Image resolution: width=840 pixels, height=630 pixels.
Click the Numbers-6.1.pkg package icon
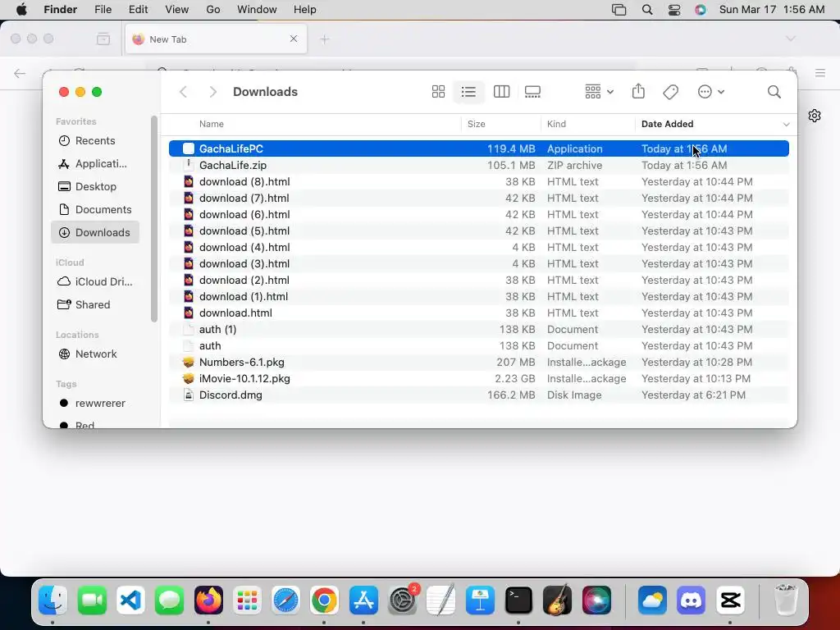tap(189, 362)
